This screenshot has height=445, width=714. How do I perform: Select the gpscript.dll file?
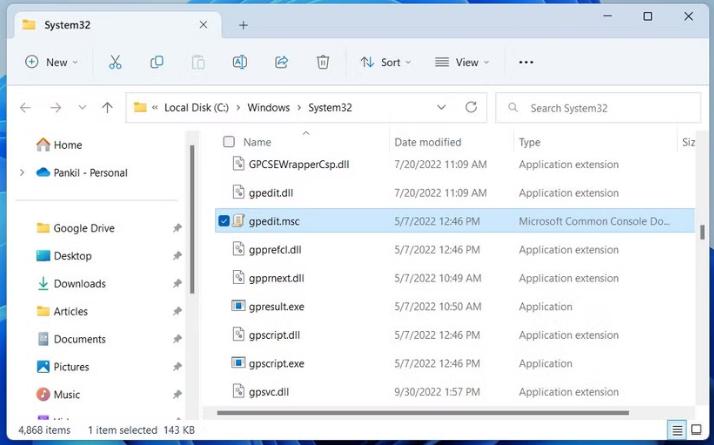274,335
